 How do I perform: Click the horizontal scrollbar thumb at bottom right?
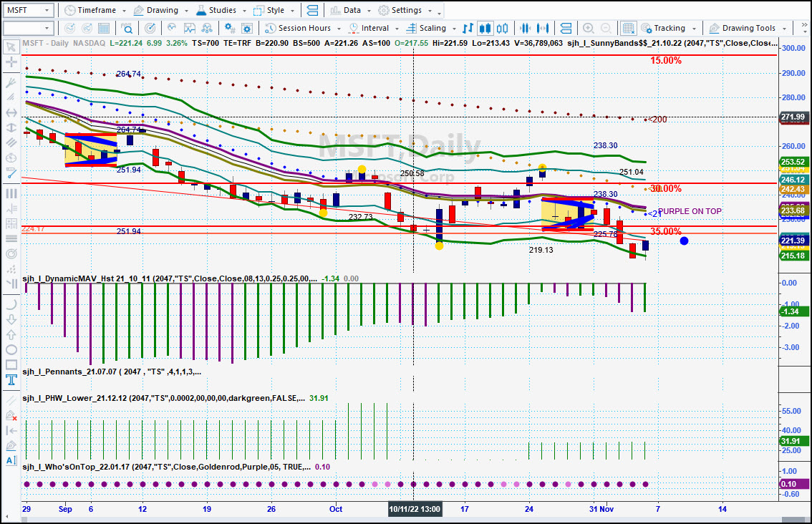(x=794, y=519)
